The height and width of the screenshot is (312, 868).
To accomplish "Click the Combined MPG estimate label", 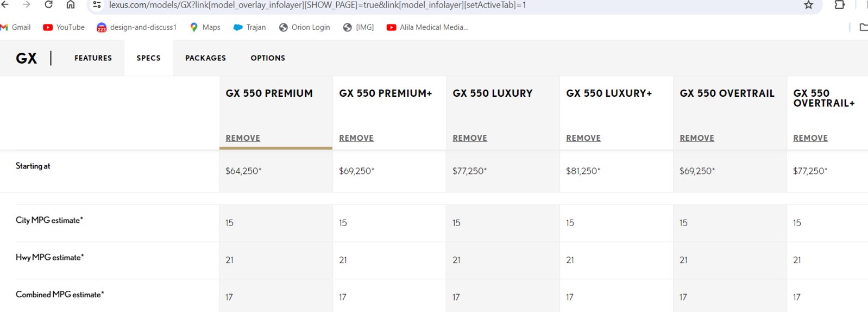I will coord(60,295).
